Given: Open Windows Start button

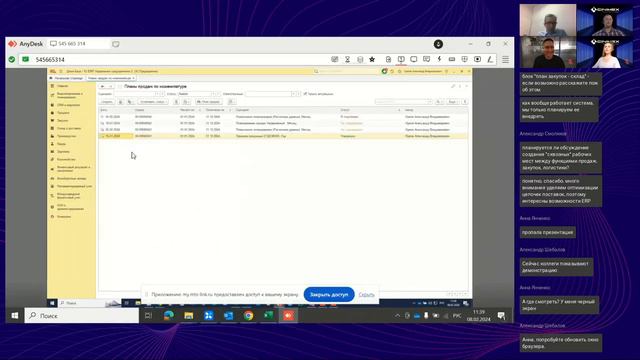Looking at the screenshot, I should click(x=15, y=316).
